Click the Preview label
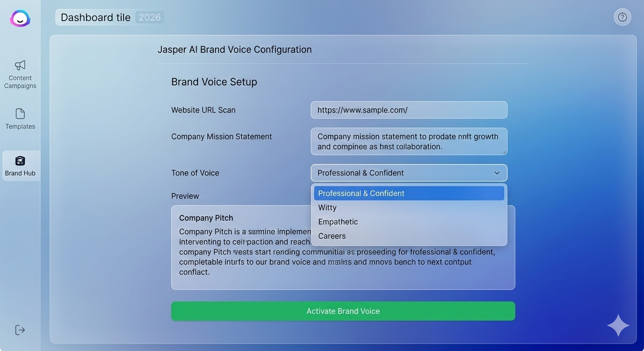 (185, 196)
